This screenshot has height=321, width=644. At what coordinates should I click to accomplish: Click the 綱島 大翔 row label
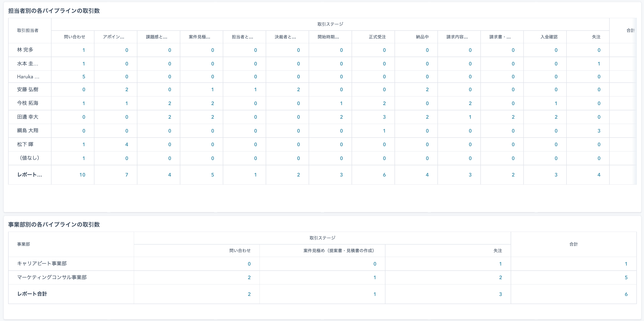tap(28, 130)
